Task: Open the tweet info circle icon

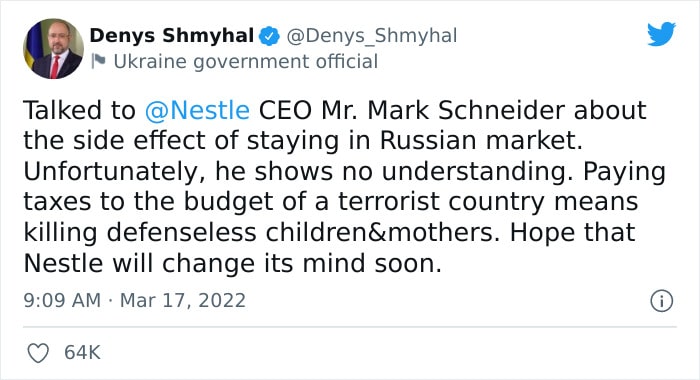Action: [x=661, y=301]
